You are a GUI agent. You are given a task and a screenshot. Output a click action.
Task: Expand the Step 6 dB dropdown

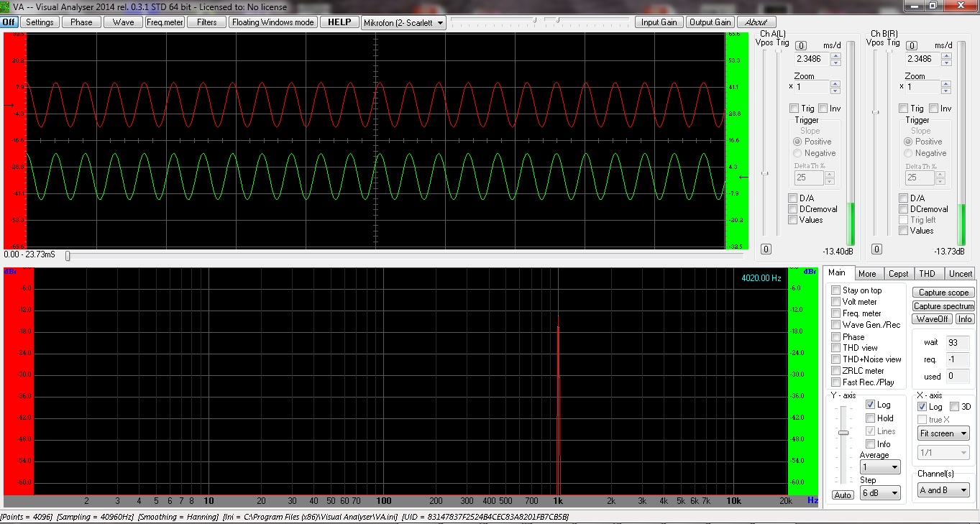click(x=880, y=492)
